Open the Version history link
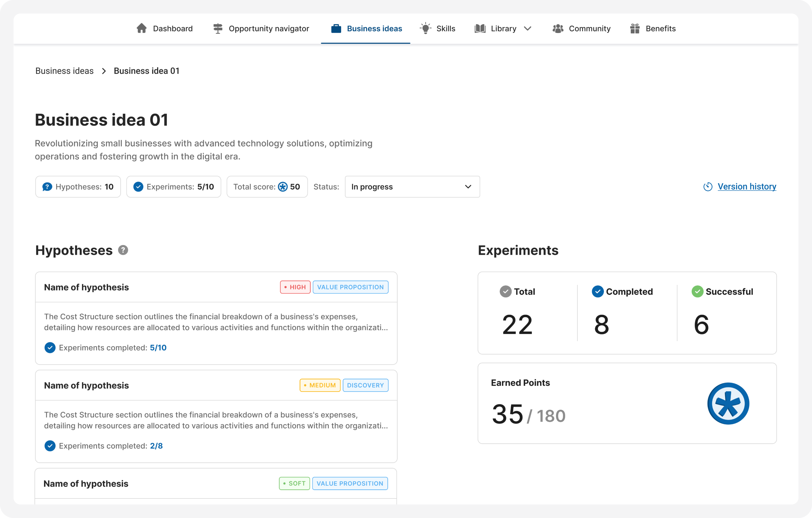The image size is (812, 518). click(x=747, y=186)
